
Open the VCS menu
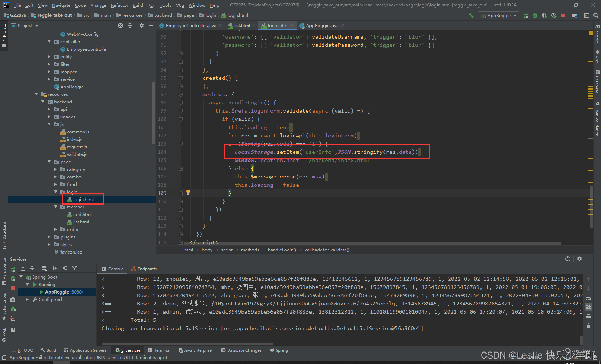[x=180, y=5]
